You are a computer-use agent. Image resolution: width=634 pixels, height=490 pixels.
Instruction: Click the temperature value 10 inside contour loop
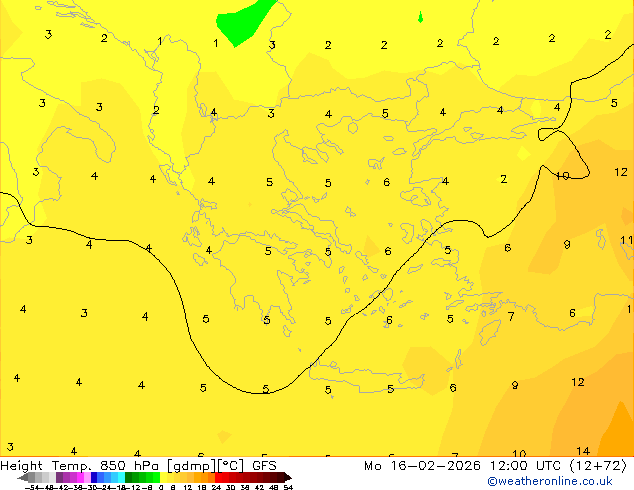click(x=562, y=176)
